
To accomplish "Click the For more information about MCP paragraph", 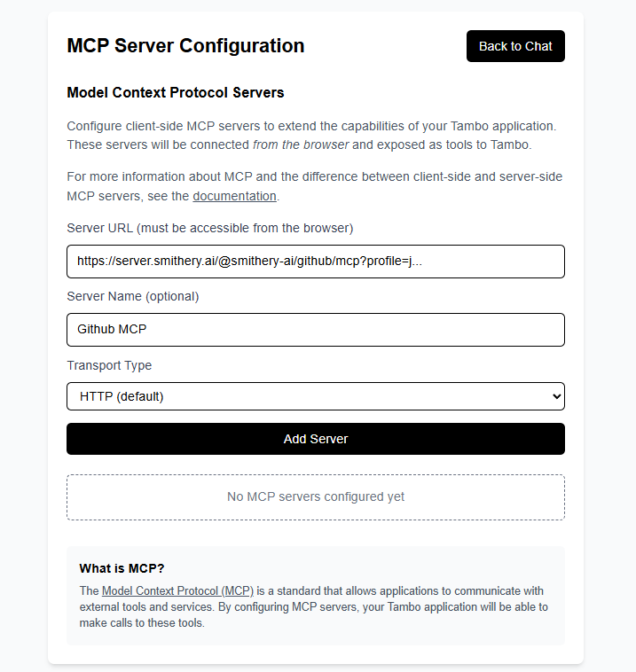I will tap(314, 186).
